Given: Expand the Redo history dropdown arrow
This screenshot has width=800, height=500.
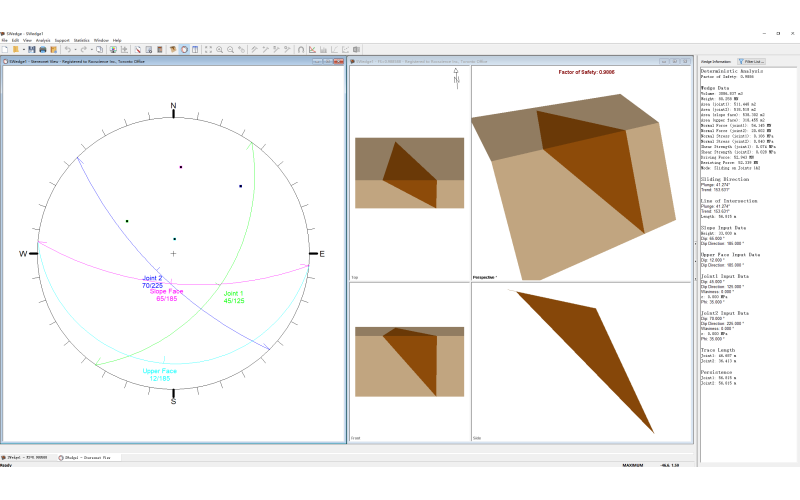Looking at the screenshot, I should [91, 49].
